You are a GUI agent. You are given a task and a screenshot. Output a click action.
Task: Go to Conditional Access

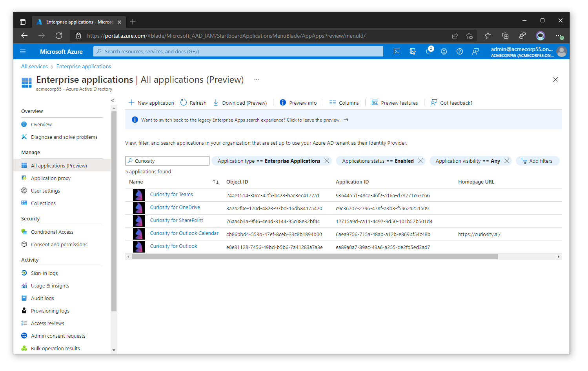click(x=52, y=232)
